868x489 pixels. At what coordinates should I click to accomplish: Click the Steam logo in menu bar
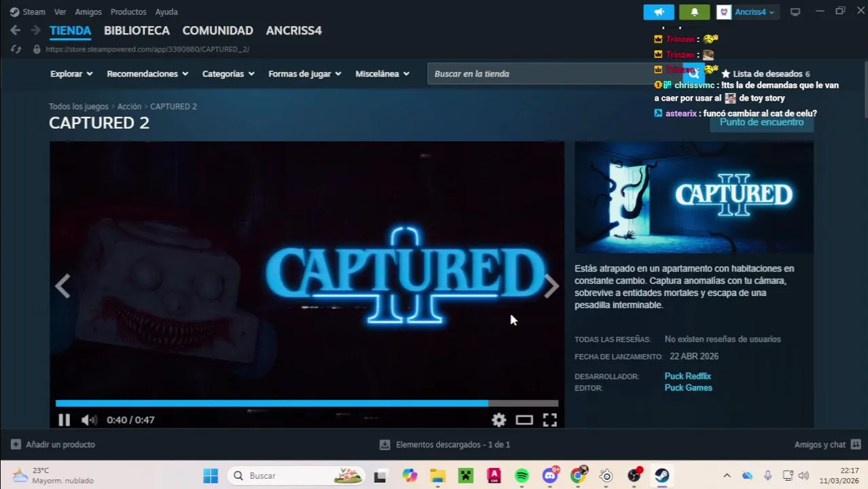(14, 12)
